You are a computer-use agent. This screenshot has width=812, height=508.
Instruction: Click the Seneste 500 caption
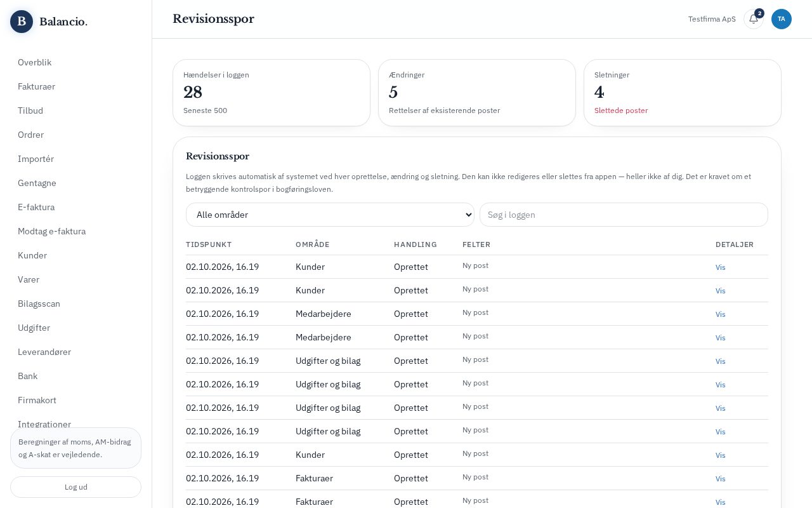coord(205,110)
